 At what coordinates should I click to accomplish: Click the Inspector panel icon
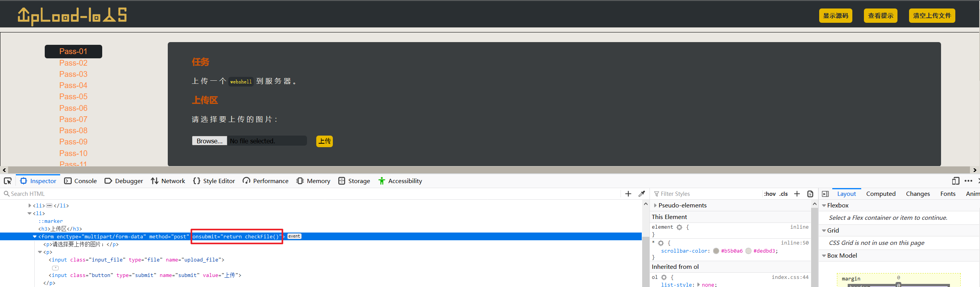pos(24,181)
